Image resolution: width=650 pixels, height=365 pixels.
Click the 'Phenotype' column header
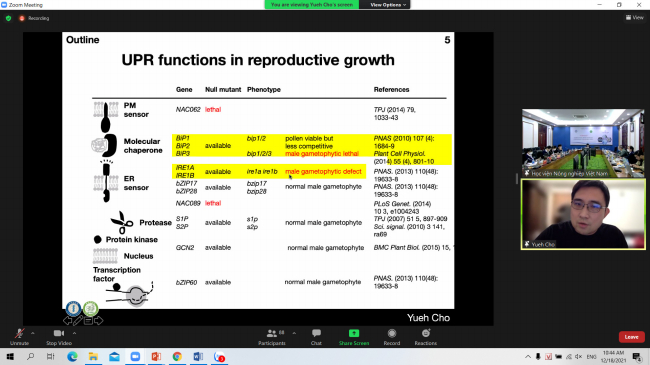coord(264,90)
